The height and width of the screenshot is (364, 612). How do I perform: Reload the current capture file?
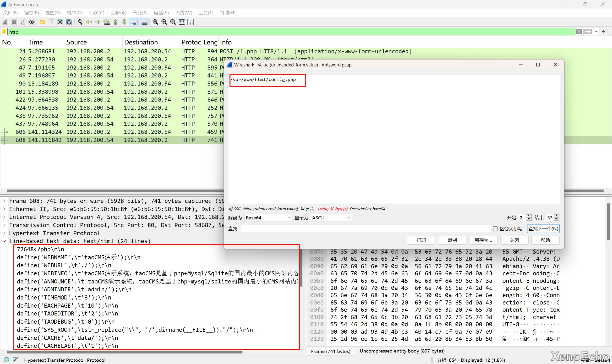coord(69,22)
